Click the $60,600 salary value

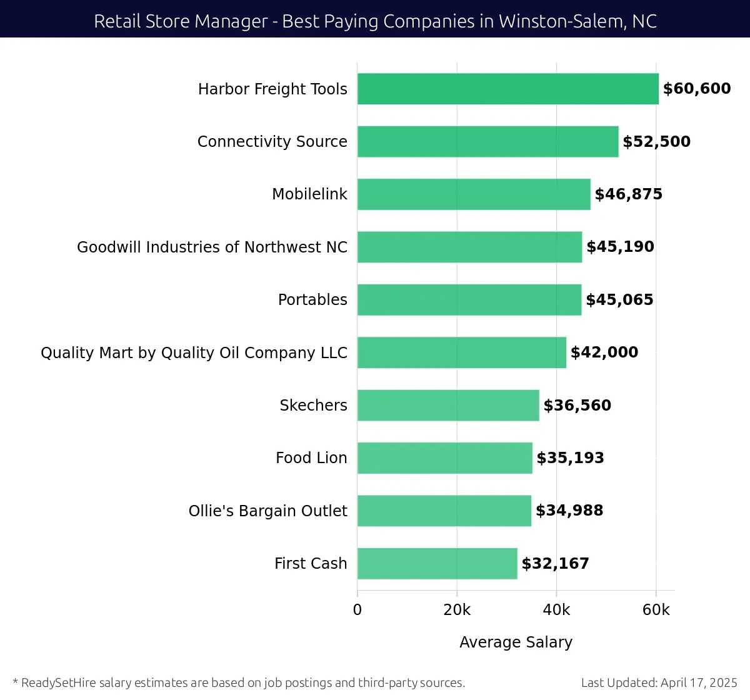point(697,89)
